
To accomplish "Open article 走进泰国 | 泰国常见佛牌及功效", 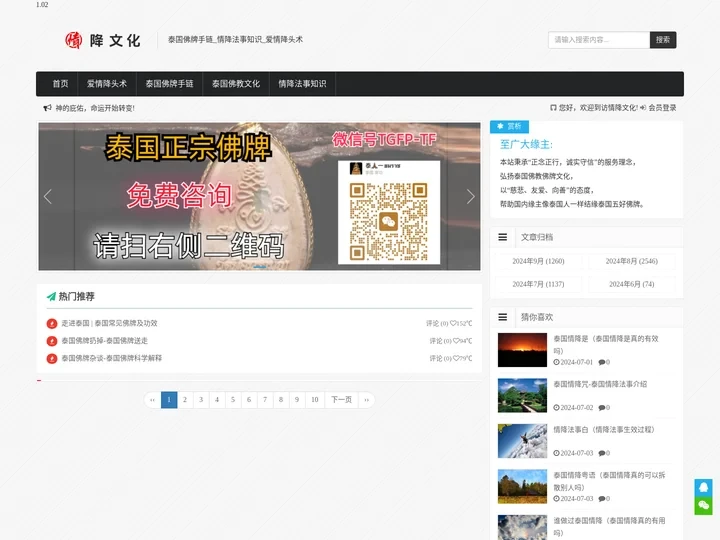I will point(109,323).
